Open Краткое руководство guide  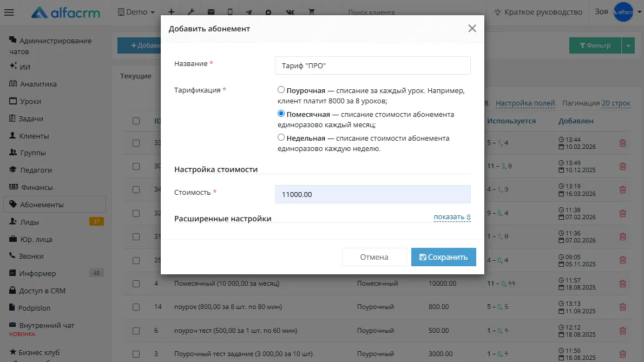pyautogui.click(x=538, y=12)
